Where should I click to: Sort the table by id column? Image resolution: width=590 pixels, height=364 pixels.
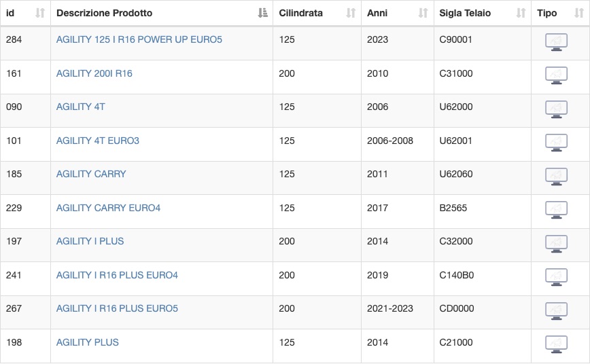point(40,13)
